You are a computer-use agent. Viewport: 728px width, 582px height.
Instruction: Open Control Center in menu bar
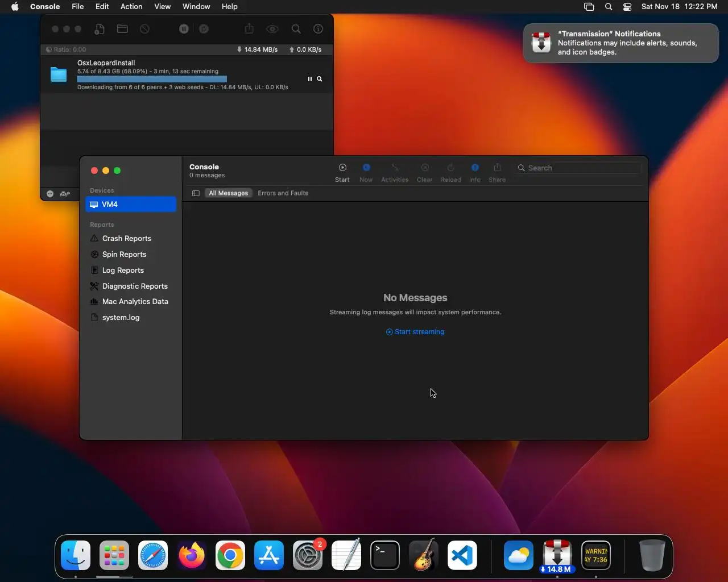pyautogui.click(x=627, y=7)
